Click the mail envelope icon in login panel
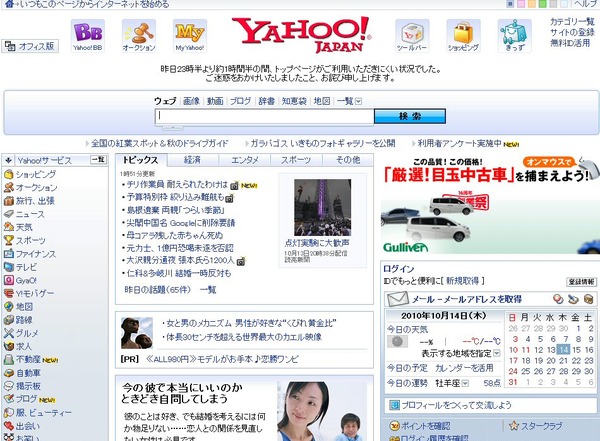600x441 pixels. [397, 299]
